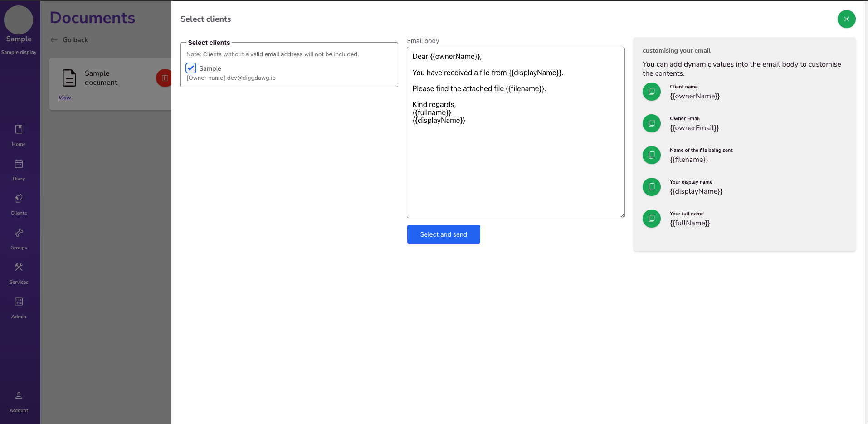Screen dimensions: 868x424
Task: Open the Groups sidebar icon
Action: (19, 233)
